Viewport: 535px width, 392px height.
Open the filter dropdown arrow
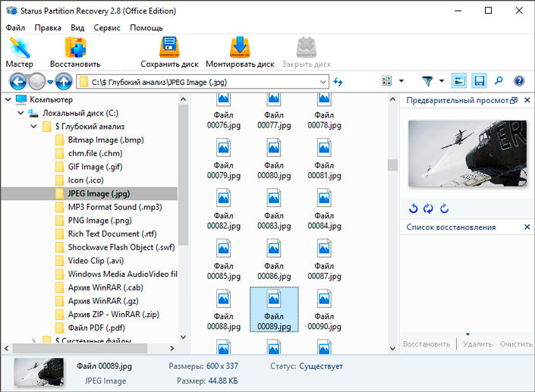[442, 81]
